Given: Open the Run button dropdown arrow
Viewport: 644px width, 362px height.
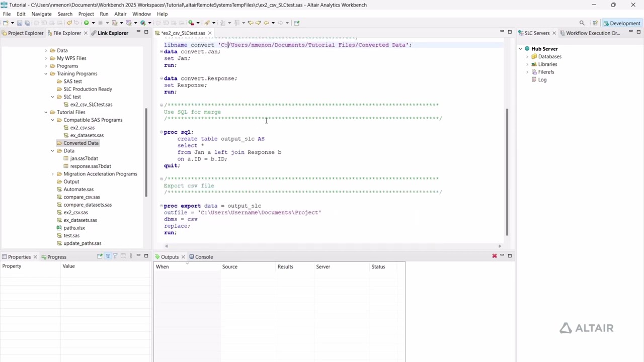Looking at the screenshot, I should 93,23.
